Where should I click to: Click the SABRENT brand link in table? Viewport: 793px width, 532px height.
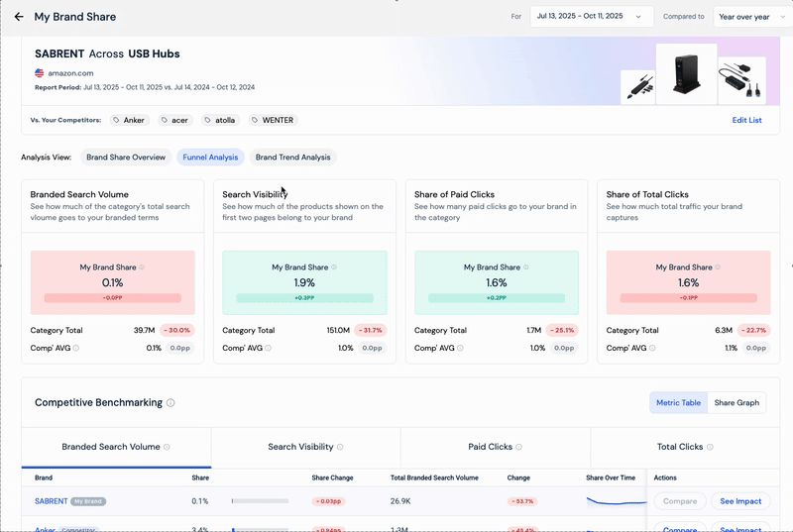[52, 501]
